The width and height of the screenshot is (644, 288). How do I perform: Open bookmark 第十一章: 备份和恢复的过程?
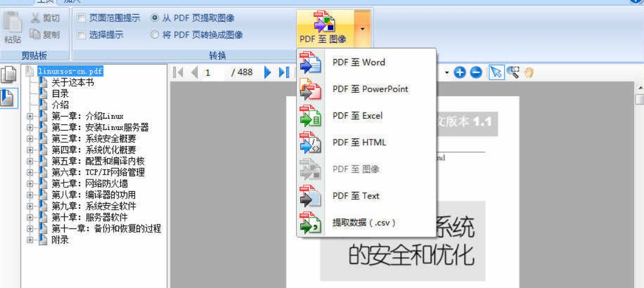[106, 228]
